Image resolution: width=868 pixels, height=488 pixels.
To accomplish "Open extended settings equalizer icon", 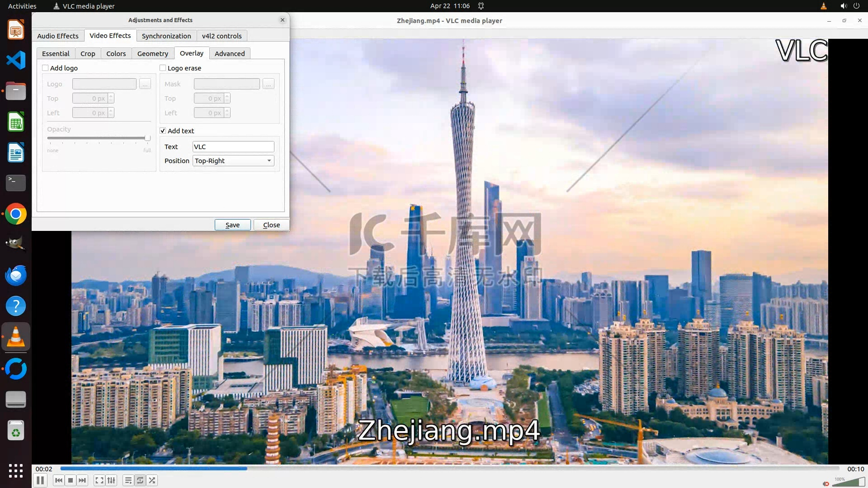I will [111, 480].
